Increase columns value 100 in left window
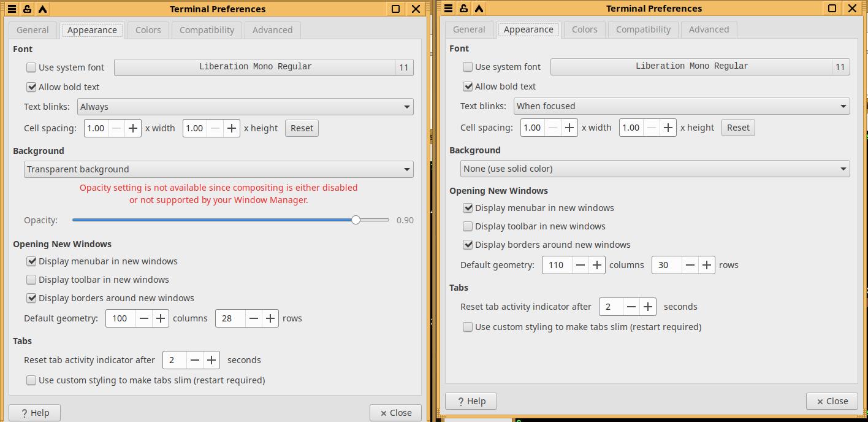The height and width of the screenshot is (422, 868). tap(161, 318)
